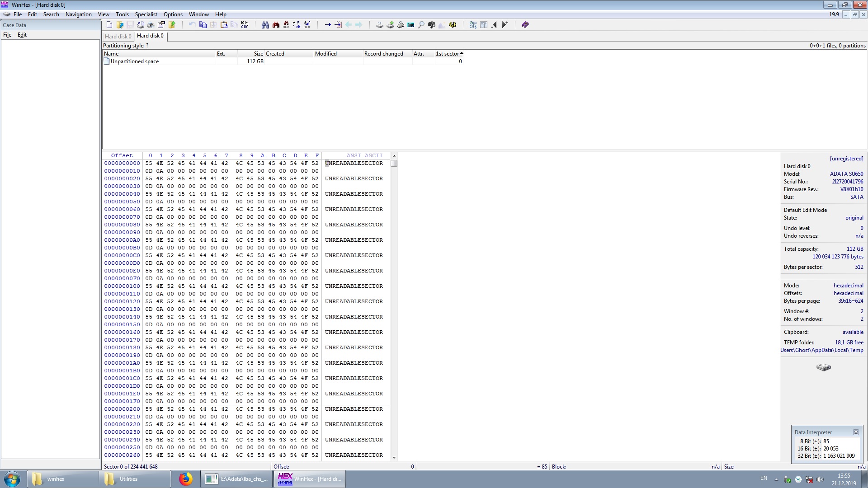Viewport: 868px width, 488px height.
Task: Click the Open RAM memory chip icon
Action: click(x=401, y=25)
